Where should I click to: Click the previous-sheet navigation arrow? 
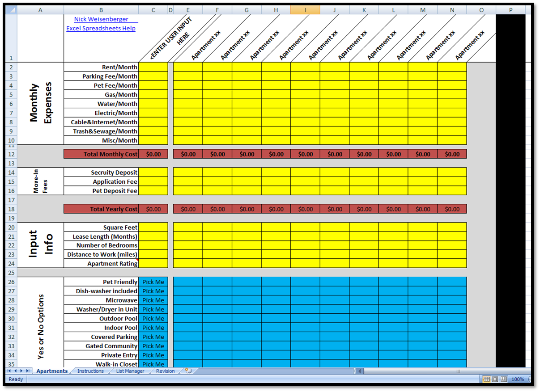16,371
